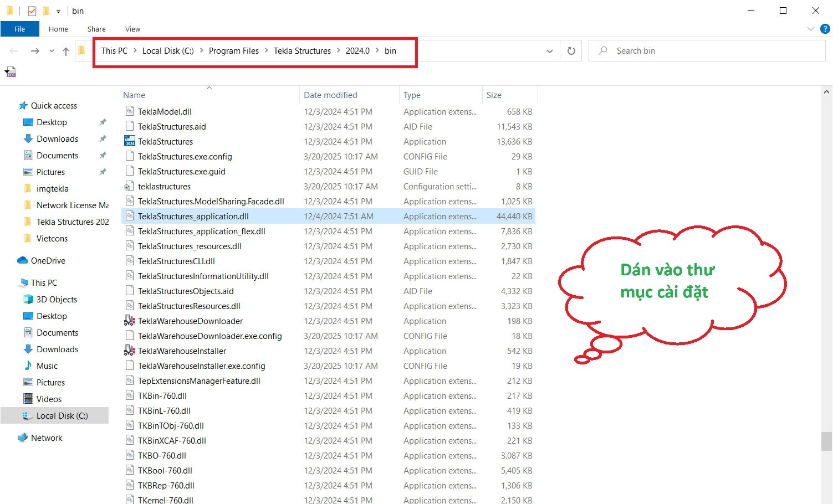Select OneDrive in the navigation pane
The image size is (833, 504).
coord(48,260)
